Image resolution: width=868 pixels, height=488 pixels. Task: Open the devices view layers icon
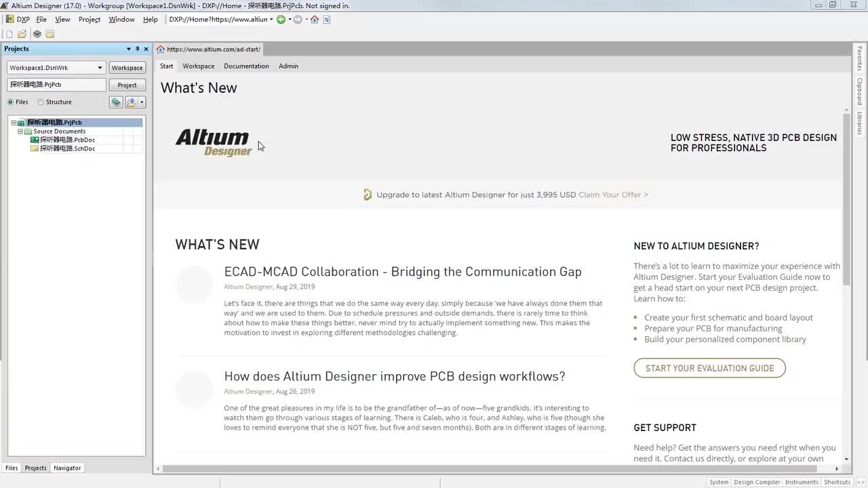pos(37,34)
